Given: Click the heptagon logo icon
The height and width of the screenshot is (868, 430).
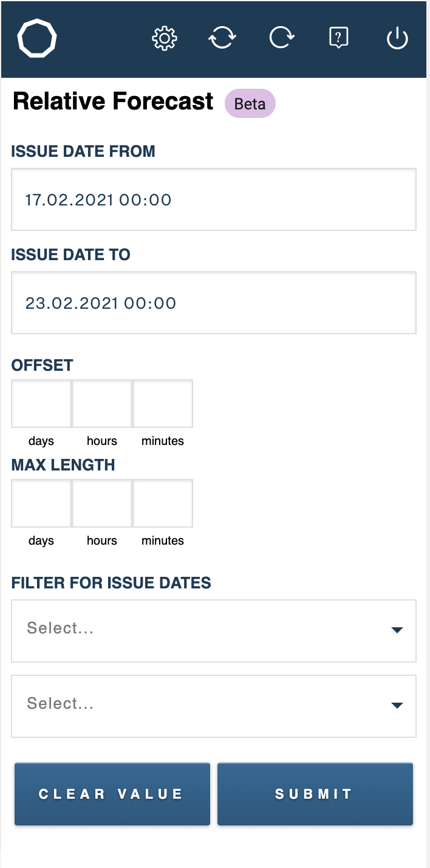Looking at the screenshot, I should tap(37, 39).
